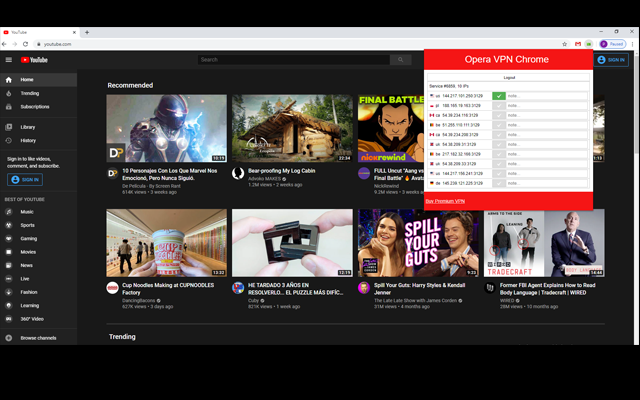Click Logout in the VPN panel
The width and height of the screenshot is (640, 400).
click(x=509, y=78)
